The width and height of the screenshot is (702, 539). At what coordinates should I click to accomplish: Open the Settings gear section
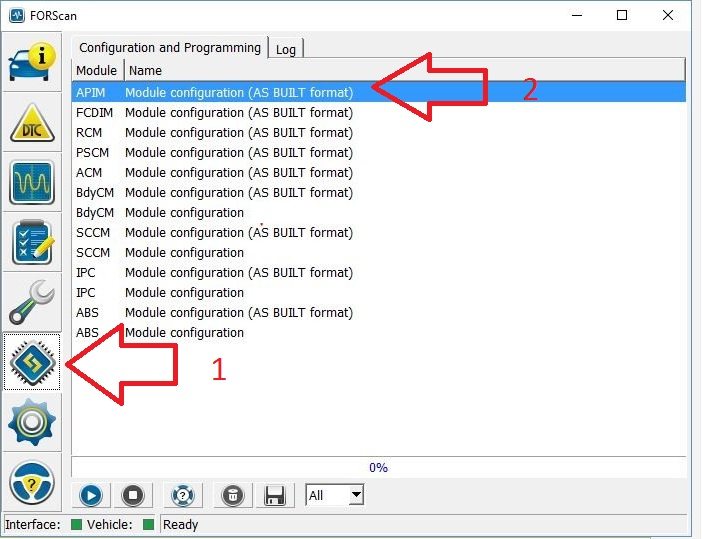[32, 421]
